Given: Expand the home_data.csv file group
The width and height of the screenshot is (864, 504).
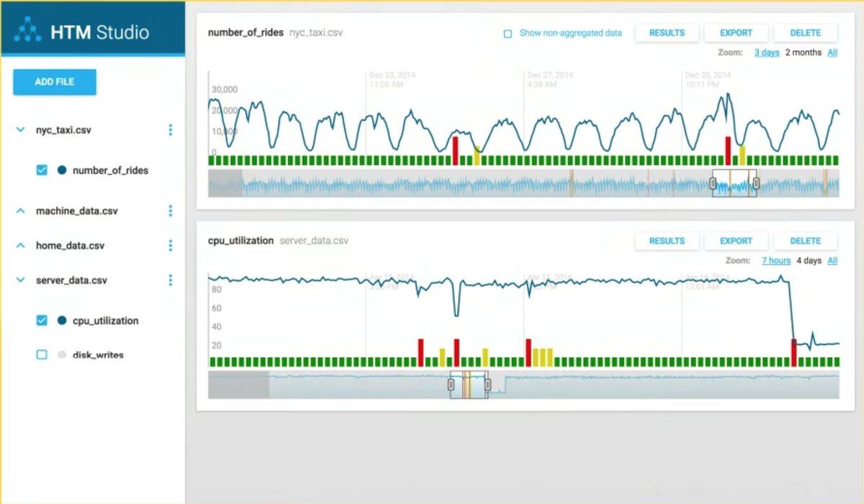Looking at the screenshot, I should (20, 246).
